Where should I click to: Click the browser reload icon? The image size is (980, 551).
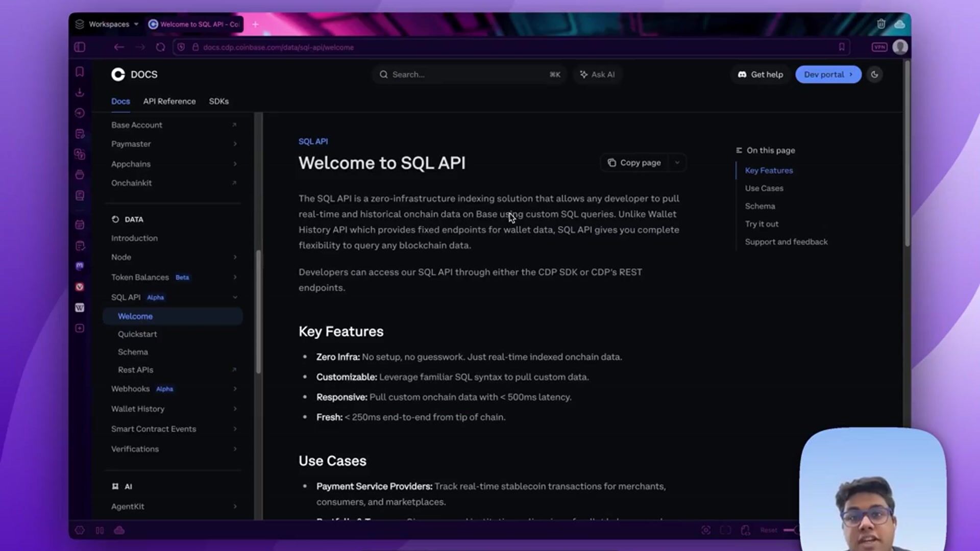160,47
